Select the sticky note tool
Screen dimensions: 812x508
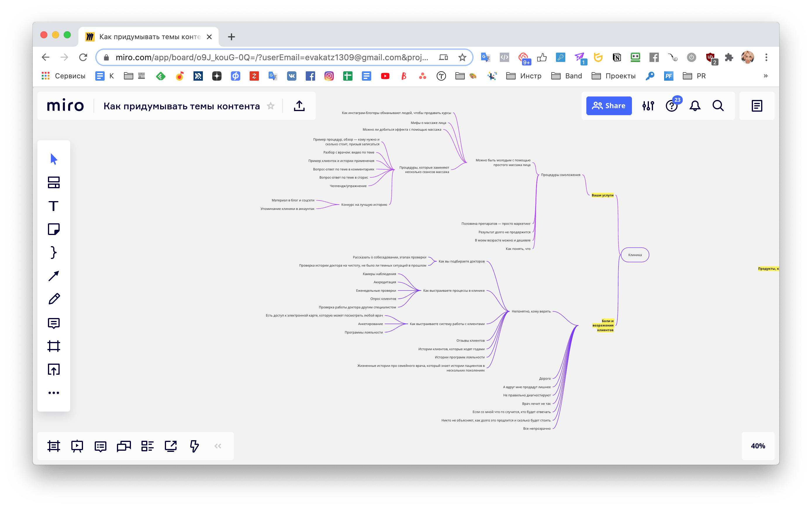point(53,229)
